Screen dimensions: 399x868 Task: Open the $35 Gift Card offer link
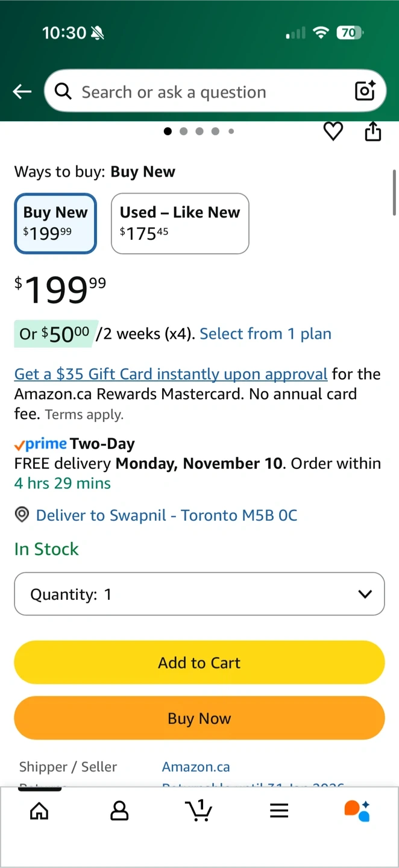171,374
